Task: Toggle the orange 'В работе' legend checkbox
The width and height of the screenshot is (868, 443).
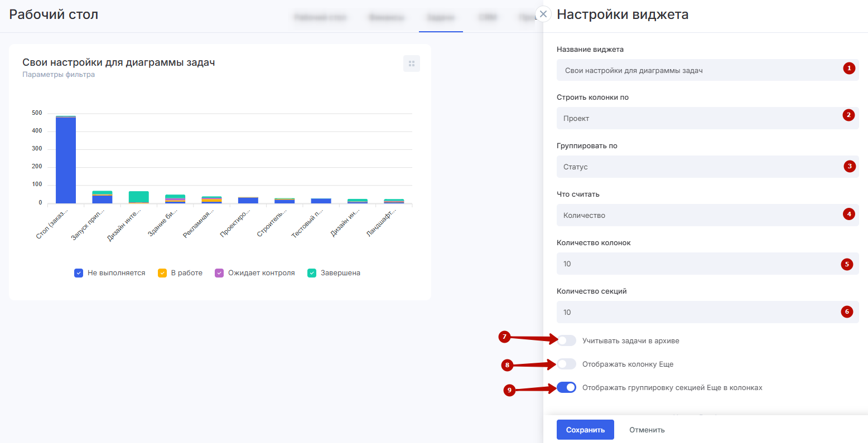Action: coord(162,273)
